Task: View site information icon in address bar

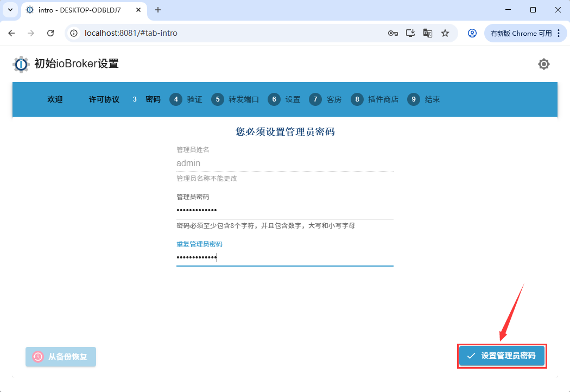Action: (x=75, y=33)
